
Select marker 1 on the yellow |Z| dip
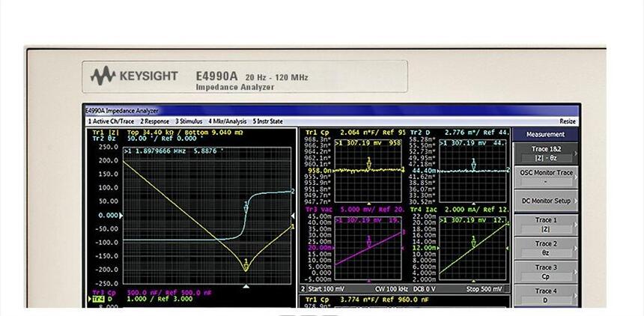point(246,265)
